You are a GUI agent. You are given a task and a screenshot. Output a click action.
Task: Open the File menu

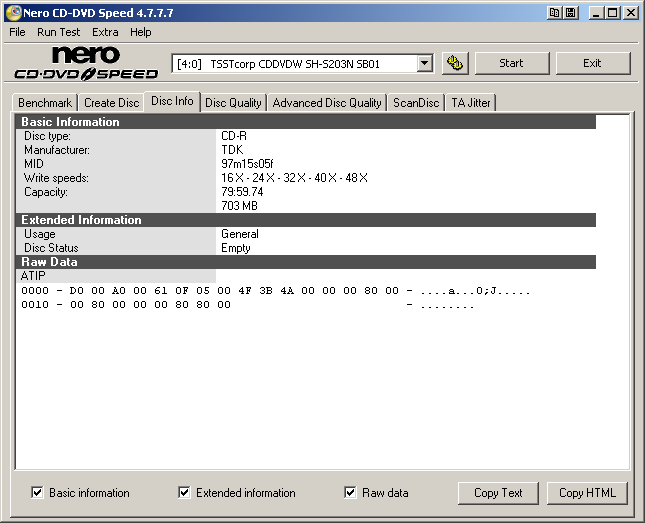coord(17,32)
